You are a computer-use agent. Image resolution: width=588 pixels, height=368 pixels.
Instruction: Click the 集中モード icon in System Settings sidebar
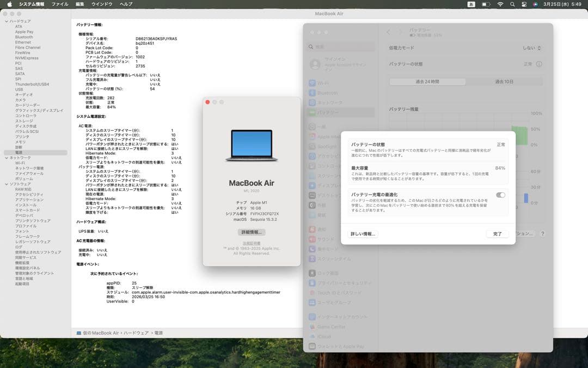(x=312, y=249)
